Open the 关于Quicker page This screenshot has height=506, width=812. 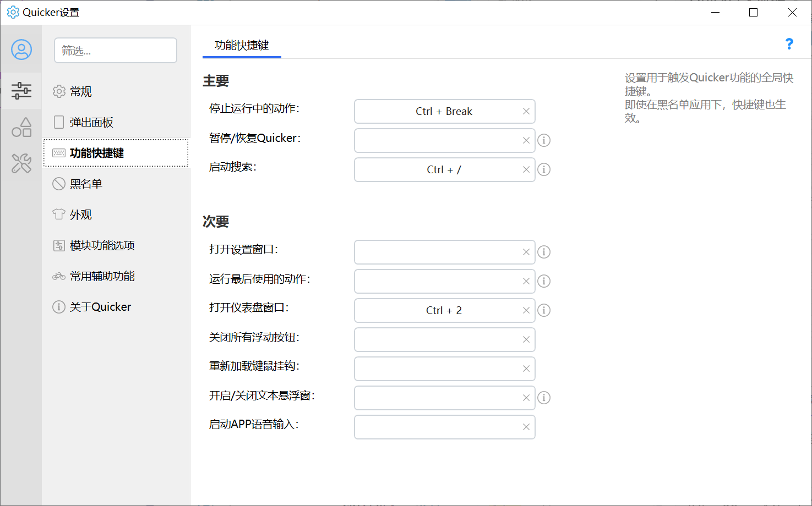tap(116, 307)
